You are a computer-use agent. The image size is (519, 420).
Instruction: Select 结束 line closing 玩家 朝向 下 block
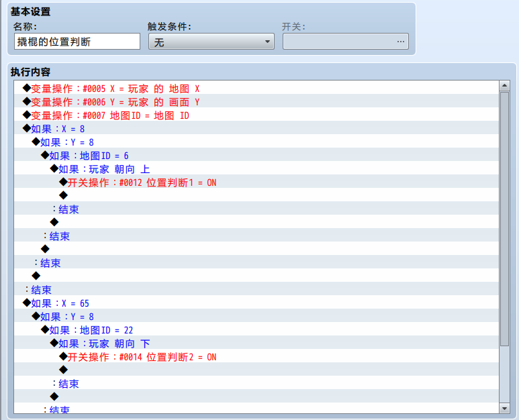click(256, 383)
